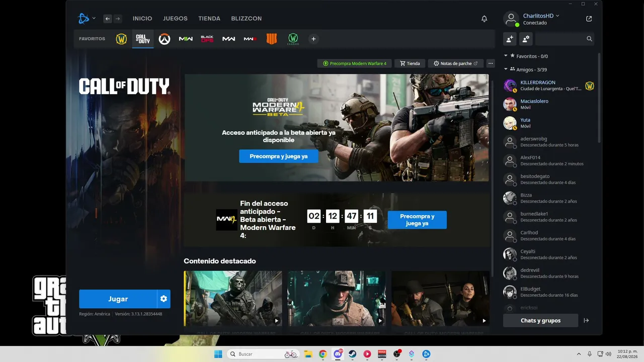Select the Call of Duty favorite tab
The image size is (644, 362).
pyautogui.click(x=143, y=39)
